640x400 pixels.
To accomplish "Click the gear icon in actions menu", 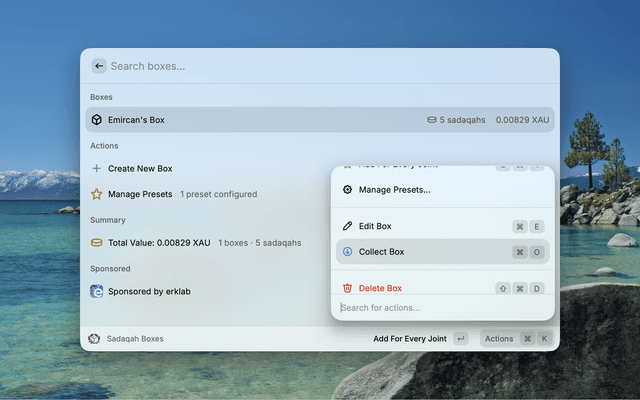I will (x=347, y=190).
